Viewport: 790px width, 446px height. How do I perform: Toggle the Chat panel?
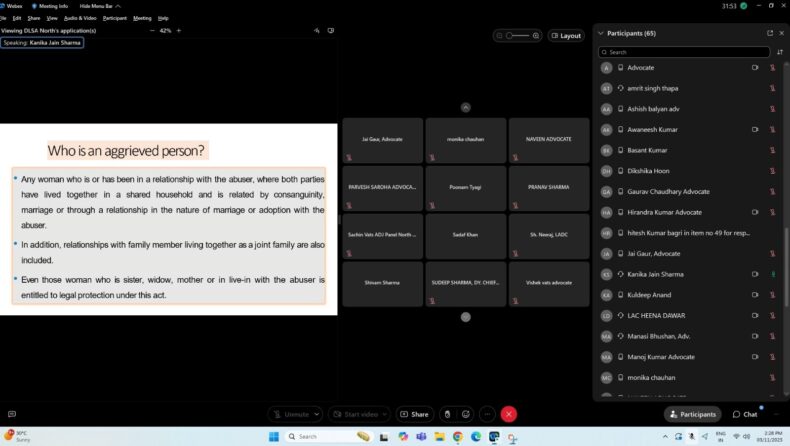[745, 414]
